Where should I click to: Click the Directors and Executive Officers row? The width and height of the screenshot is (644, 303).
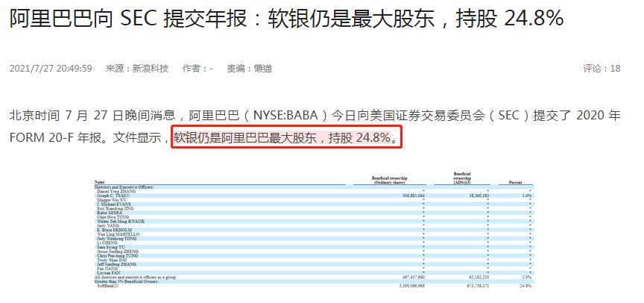pos(315,187)
